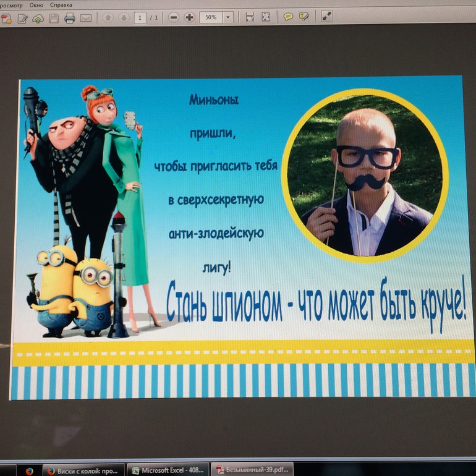Image resolution: width=476 pixels, height=476 pixels.
Task: Open the Просмотр menu
Action: 11,5
